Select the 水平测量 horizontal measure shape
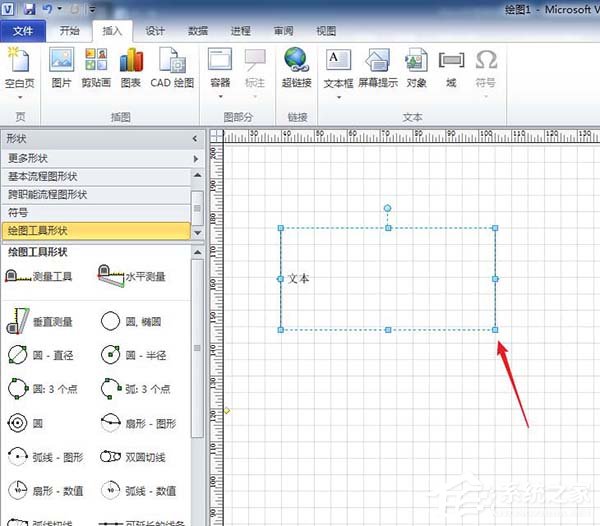600x526 pixels. pos(132,276)
